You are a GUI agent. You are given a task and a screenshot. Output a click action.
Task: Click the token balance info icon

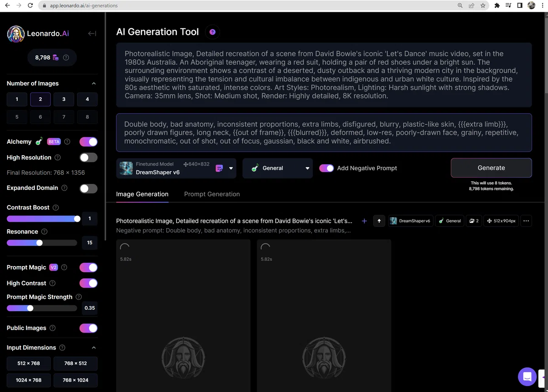[66, 57]
